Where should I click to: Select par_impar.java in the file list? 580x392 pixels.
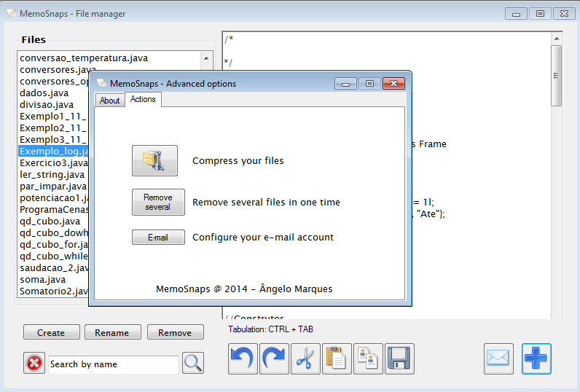pyautogui.click(x=53, y=187)
